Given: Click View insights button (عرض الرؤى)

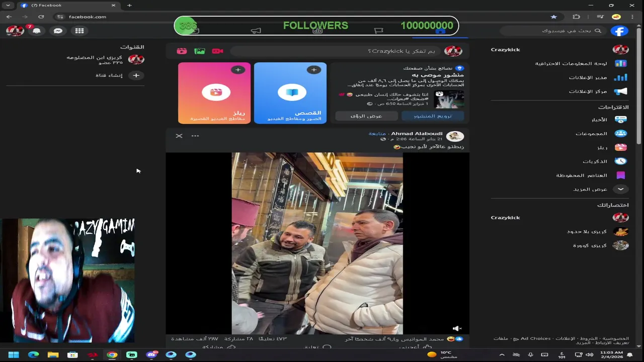Looking at the screenshot, I should coord(366,116).
